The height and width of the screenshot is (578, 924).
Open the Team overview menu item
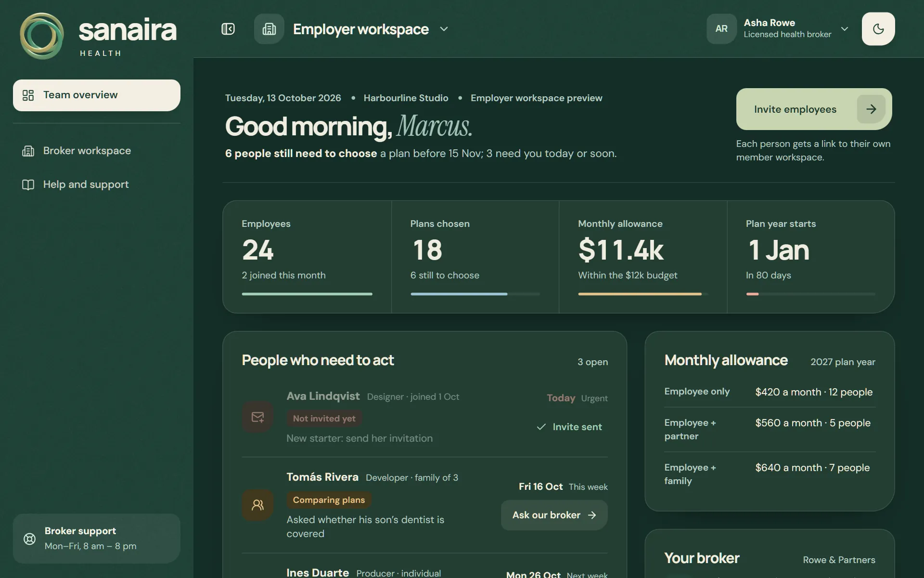click(x=97, y=95)
